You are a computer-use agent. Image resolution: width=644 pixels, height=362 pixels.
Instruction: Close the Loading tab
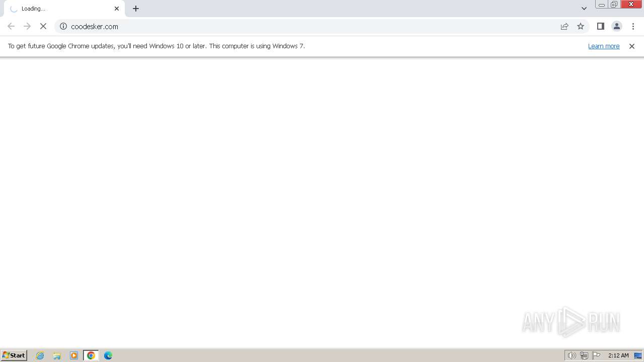[x=117, y=9]
